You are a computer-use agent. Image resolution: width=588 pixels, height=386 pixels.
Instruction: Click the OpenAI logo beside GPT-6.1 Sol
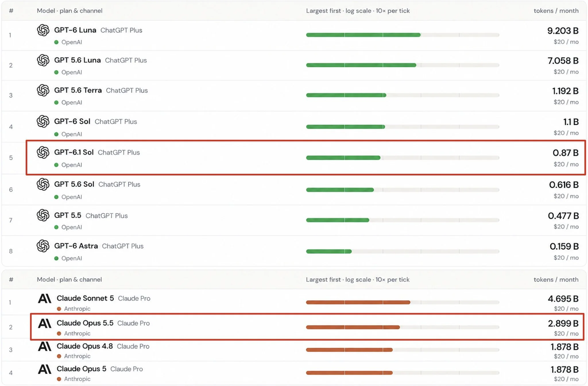pos(43,153)
